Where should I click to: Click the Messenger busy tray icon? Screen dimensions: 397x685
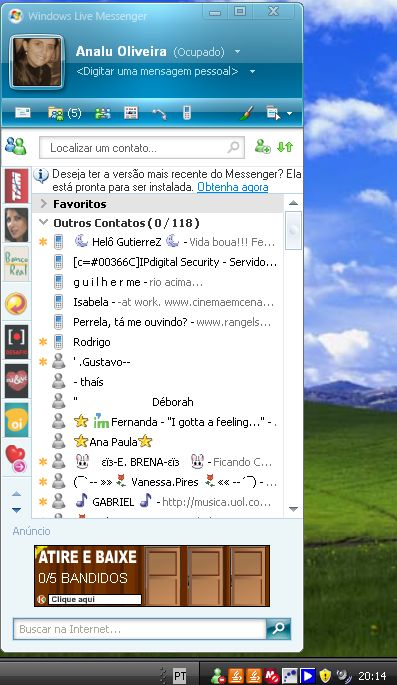click(x=217, y=676)
